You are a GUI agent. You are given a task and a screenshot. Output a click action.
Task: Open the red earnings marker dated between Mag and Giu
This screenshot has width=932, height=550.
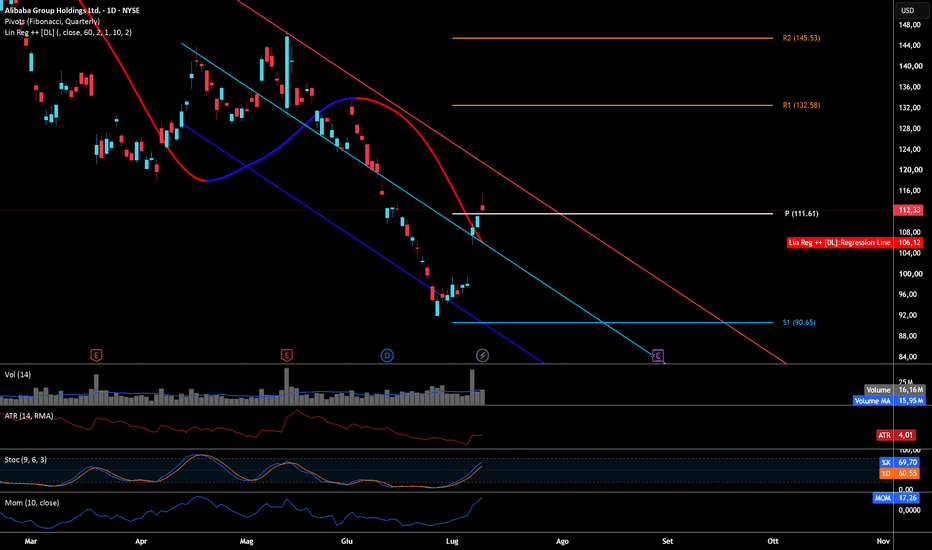tap(286, 356)
